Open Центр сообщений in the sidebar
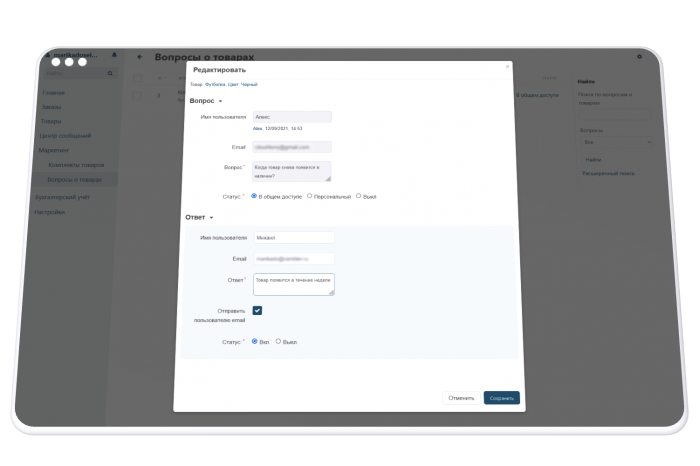Screen dimensions: 700x466 tap(65, 136)
